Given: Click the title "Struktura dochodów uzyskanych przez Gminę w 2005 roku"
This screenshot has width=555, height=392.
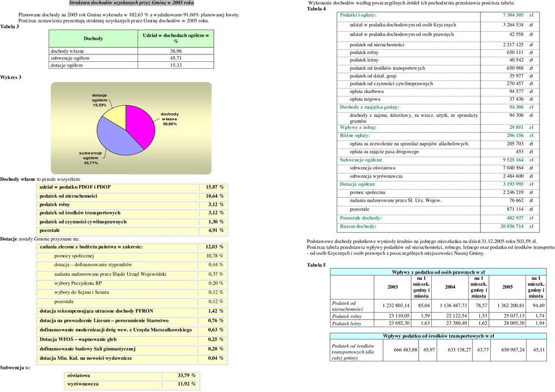Looking at the screenshot, I should (x=131, y=3).
